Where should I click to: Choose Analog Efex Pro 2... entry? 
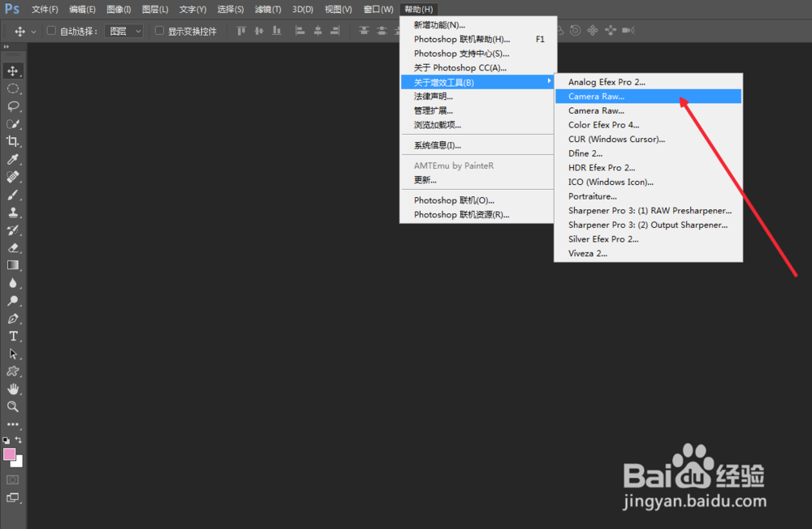click(648, 82)
